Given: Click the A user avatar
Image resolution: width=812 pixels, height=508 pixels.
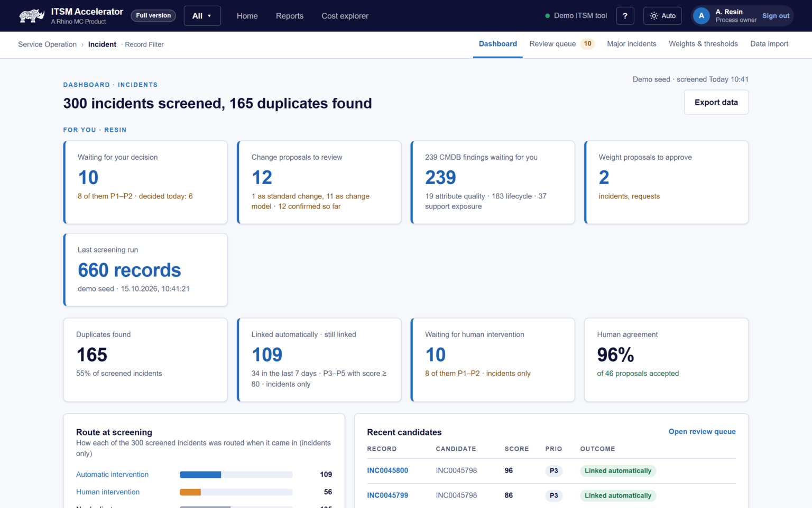Looking at the screenshot, I should (702, 16).
